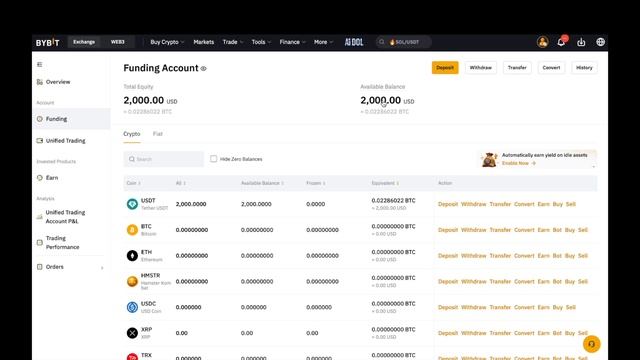
Task: Open the Finance dropdown menu
Action: 293,42
